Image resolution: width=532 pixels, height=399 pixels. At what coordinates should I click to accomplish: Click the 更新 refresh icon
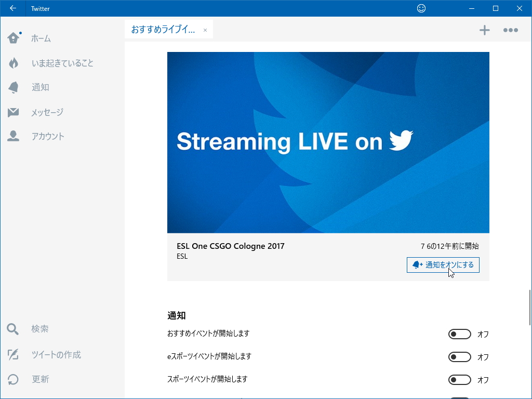[x=13, y=380]
